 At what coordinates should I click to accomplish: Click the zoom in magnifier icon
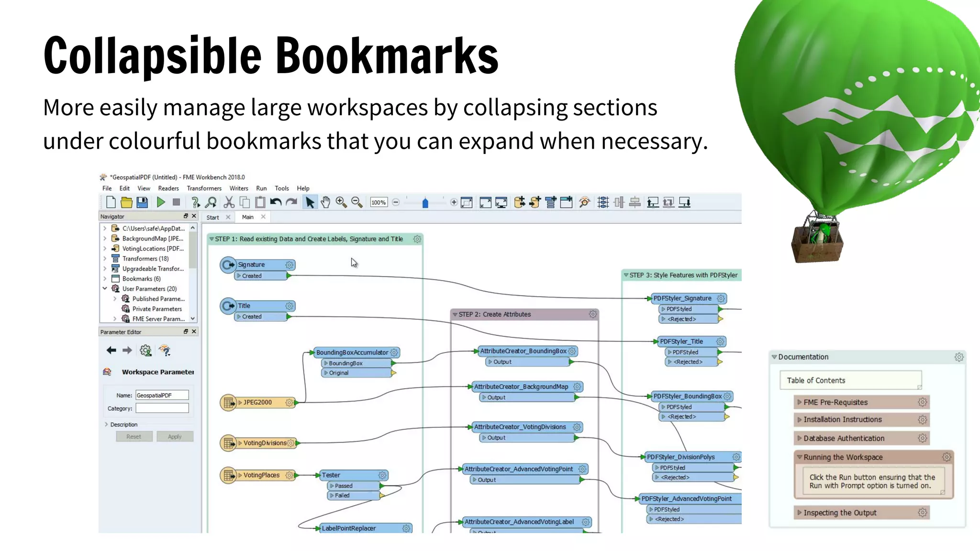[341, 202]
